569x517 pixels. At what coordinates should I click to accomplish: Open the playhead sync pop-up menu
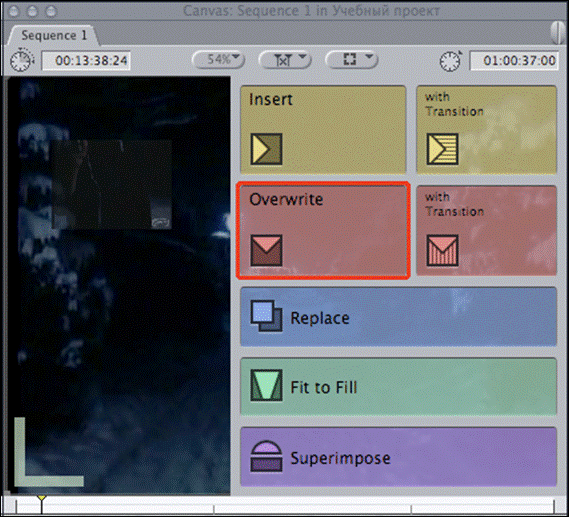[285, 60]
